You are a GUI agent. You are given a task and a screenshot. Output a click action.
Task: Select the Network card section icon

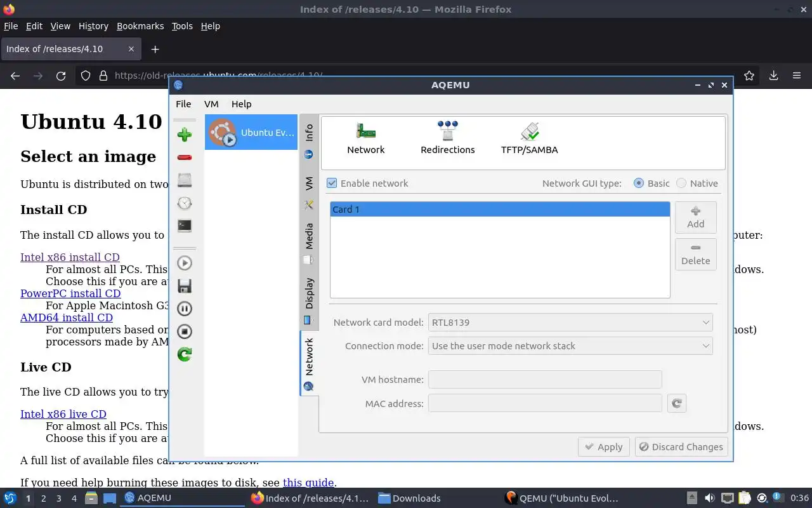click(366, 138)
